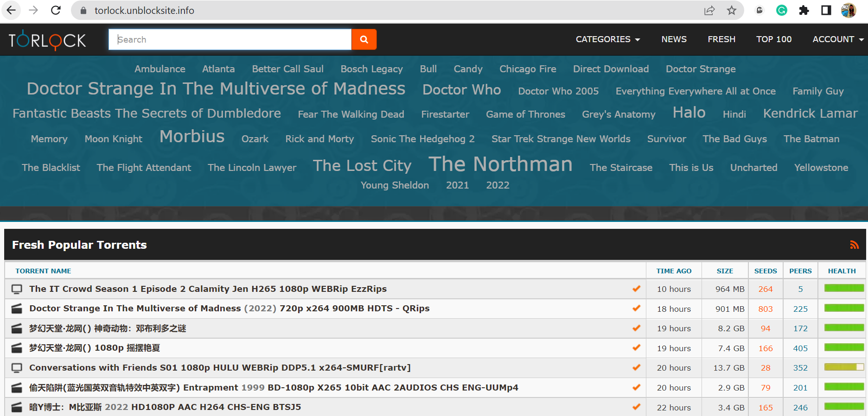Open the RSS feed icon for Fresh Popular Torrents
Screen dimensions: 868x416
(854, 245)
